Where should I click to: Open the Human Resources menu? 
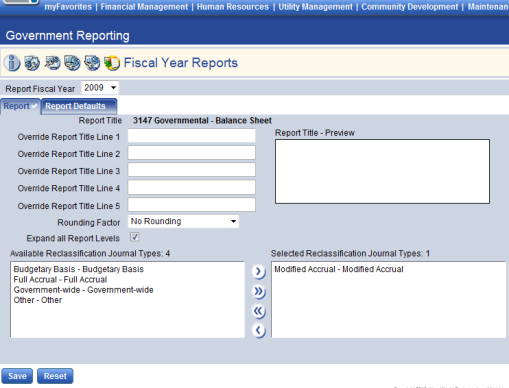(x=233, y=7)
